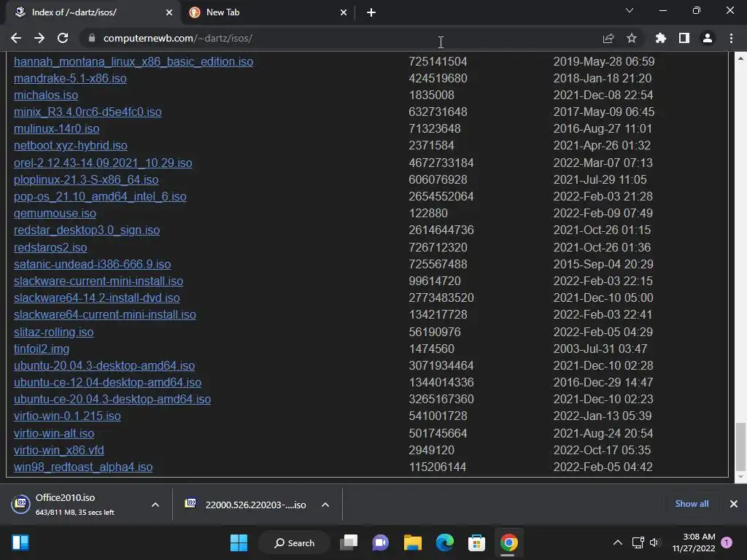Download slackware-current-mini-install.iso
The width and height of the screenshot is (747, 560).
pos(98,281)
